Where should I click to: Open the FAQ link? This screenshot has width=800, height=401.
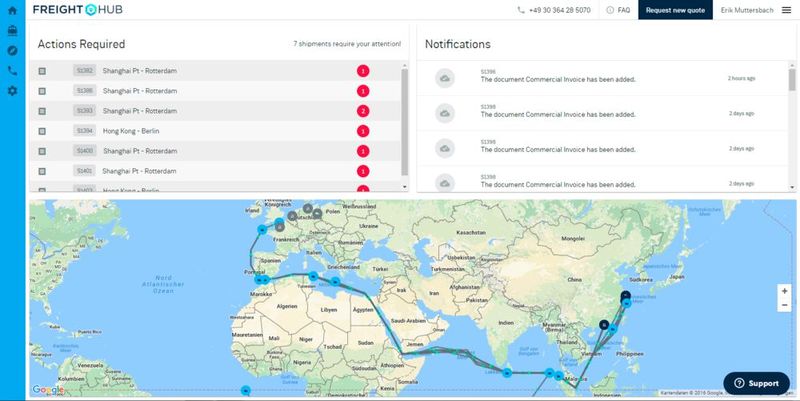click(618, 10)
